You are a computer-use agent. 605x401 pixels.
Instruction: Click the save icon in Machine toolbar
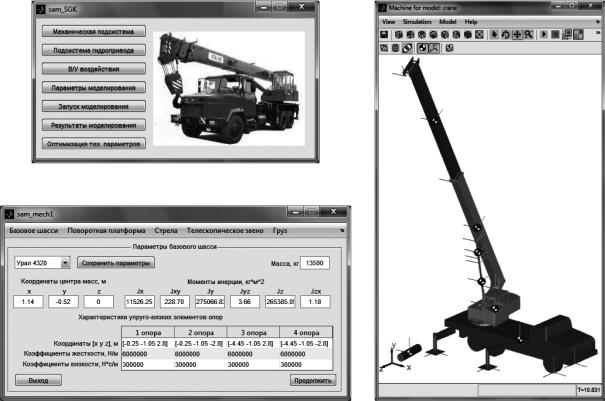coord(385,34)
